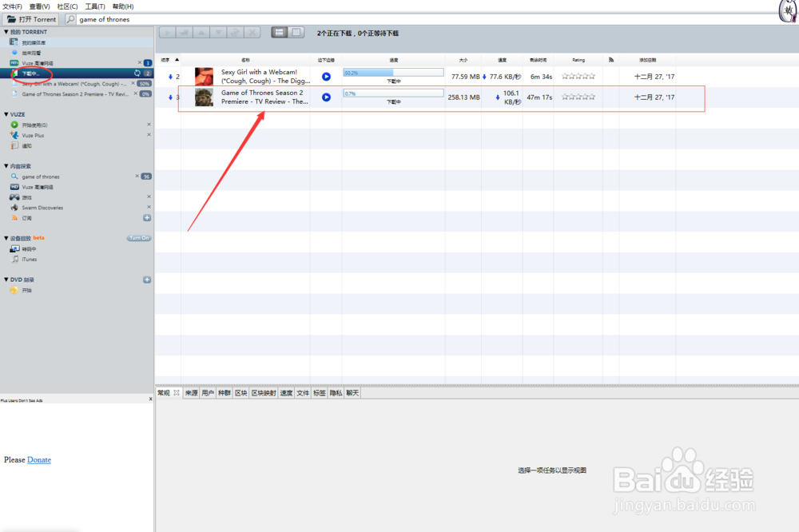Click the play toolbar button
Screen dimensions: 799x532
[x=167, y=33]
